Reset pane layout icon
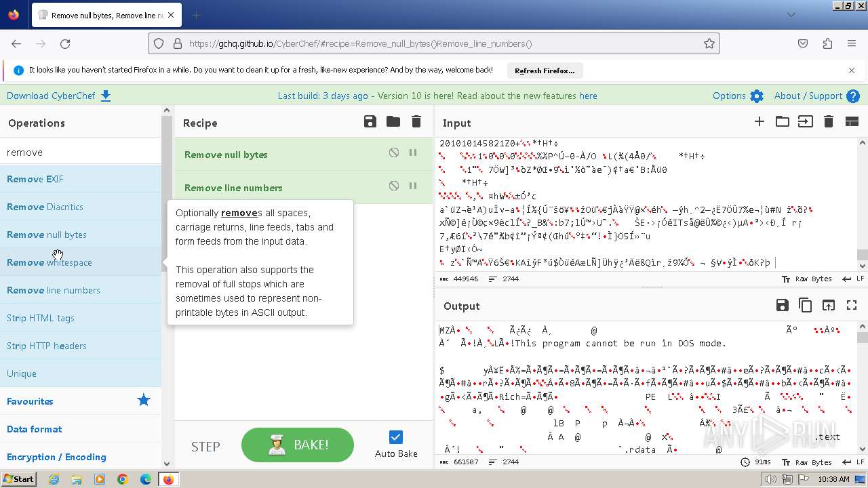This screenshot has width=868, height=488. click(852, 122)
